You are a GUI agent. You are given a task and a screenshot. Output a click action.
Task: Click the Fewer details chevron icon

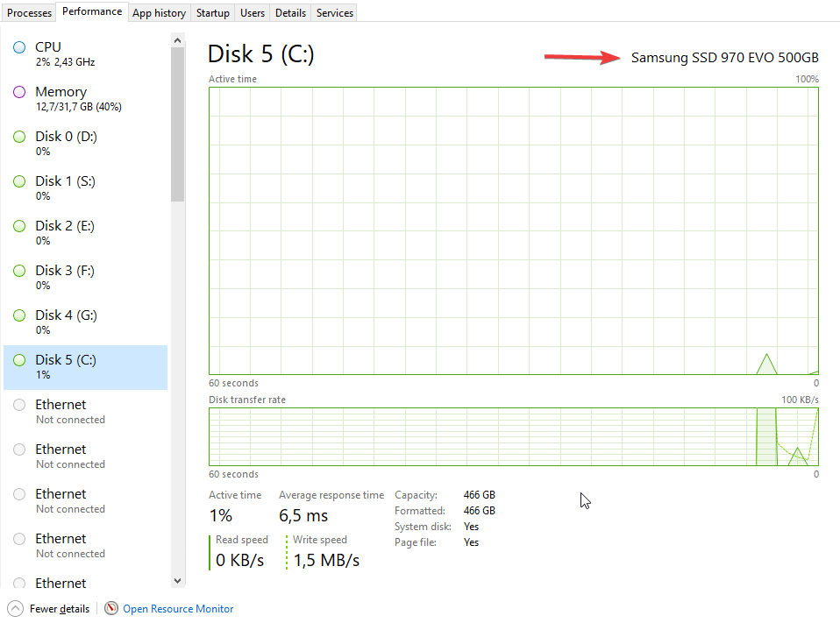click(15, 608)
